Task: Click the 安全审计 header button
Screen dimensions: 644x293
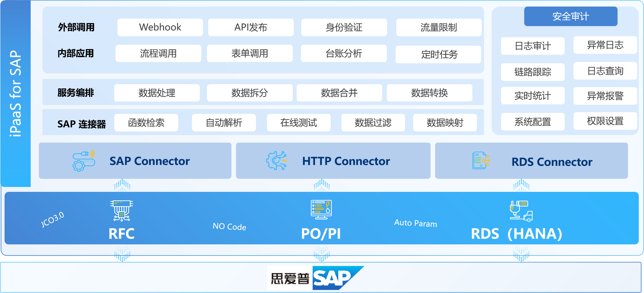Action: coord(571,16)
